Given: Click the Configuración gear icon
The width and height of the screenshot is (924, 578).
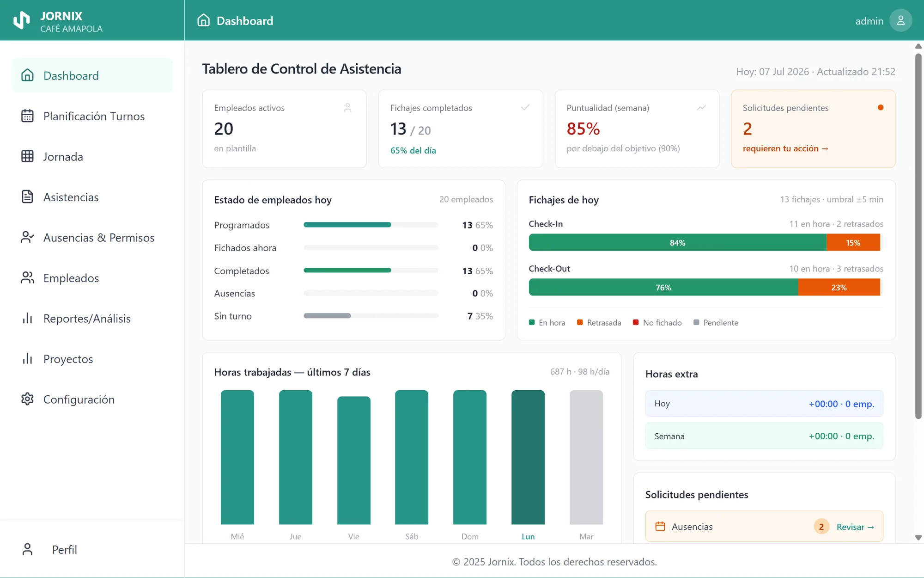Looking at the screenshot, I should click(27, 399).
